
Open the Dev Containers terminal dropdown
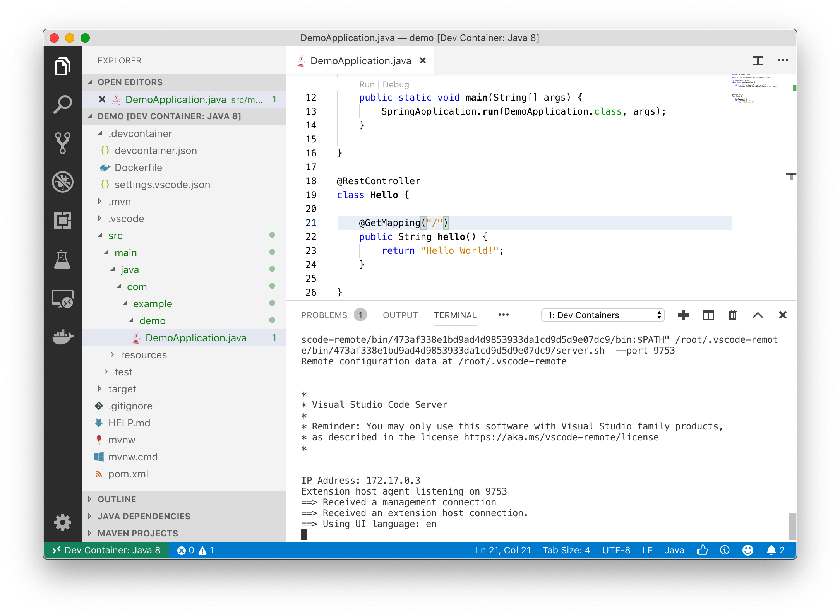pos(603,315)
